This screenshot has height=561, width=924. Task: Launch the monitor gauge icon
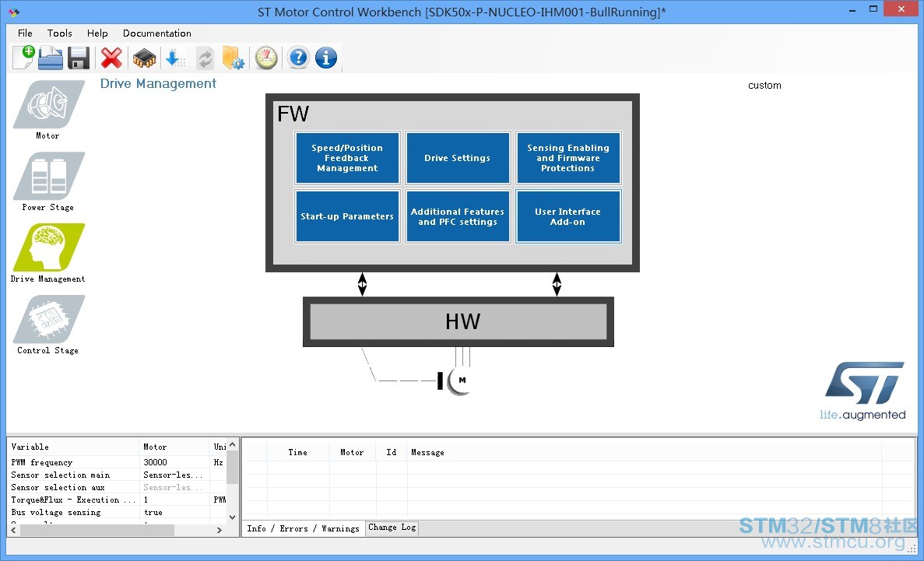pos(266,58)
